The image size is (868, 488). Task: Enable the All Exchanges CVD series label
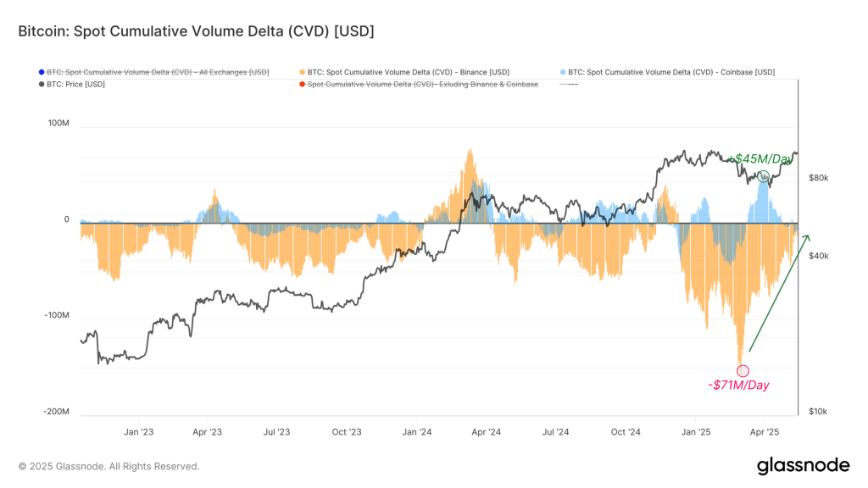[x=158, y=73]
